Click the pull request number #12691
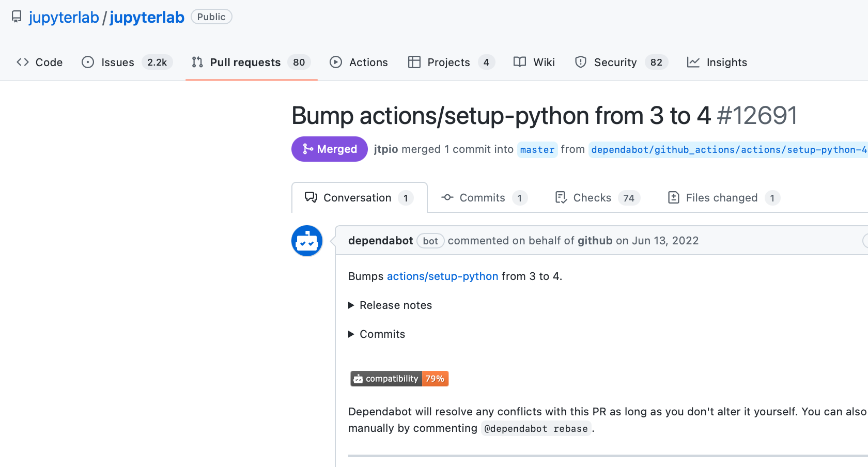The image size is (868, 467). point(757,116)
